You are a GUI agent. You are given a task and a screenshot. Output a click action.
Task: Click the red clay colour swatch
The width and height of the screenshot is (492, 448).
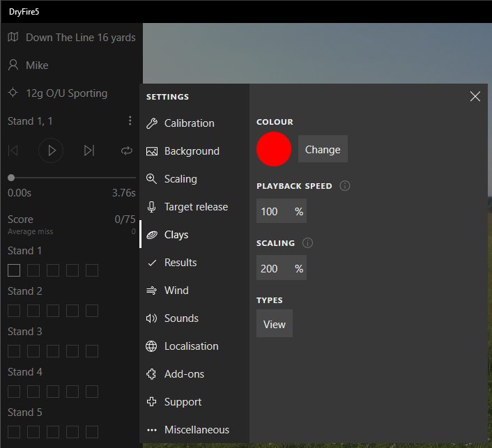point(274,149)
